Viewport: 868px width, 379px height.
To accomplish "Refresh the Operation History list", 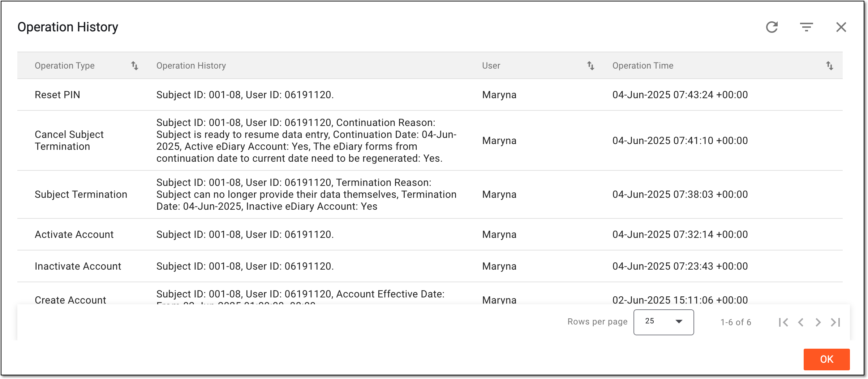I will (772, 27).
